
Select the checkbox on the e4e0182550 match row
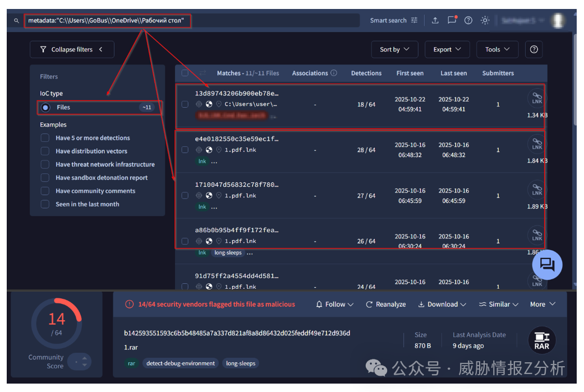185,150
